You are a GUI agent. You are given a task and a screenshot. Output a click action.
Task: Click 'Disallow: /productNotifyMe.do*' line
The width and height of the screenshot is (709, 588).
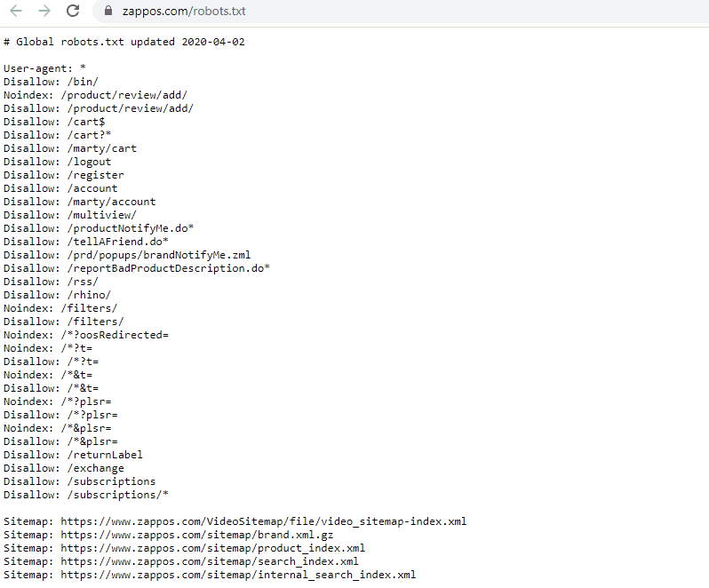point(99,228)
